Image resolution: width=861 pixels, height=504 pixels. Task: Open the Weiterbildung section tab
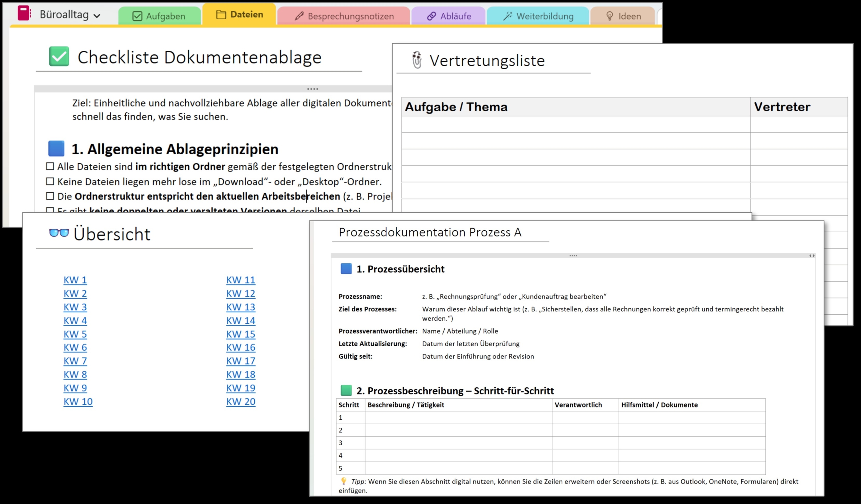point(538,15)
